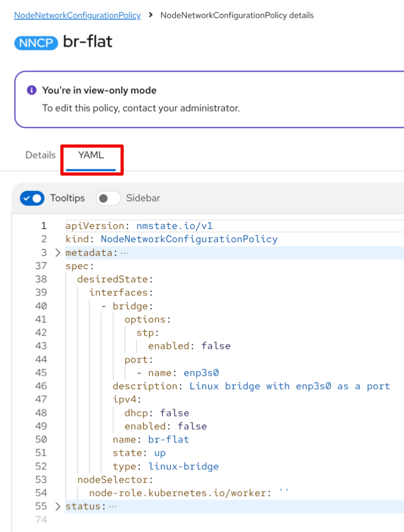The height and width of the screenshot is (532, 404).
Task: Click the NodeNetworkConfigurationPolicy kind value
Action: pyautogui.click(x=189, y=239)
